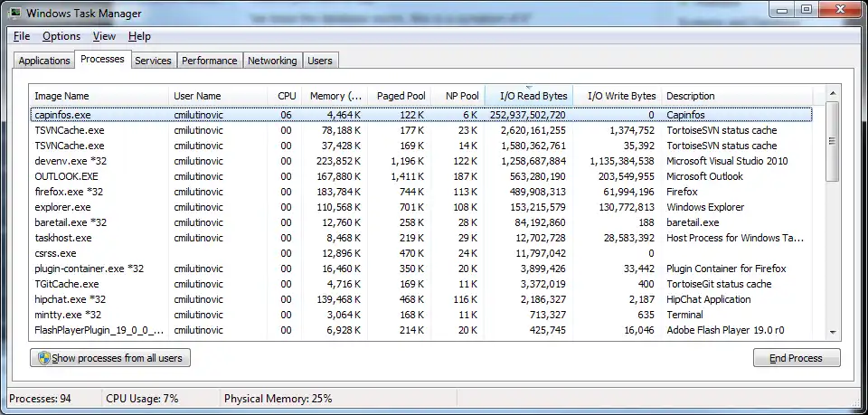Viewport: 868px width, 415px height.
Task: Sort by Memory column header
Action: click(x=335, y=96)
